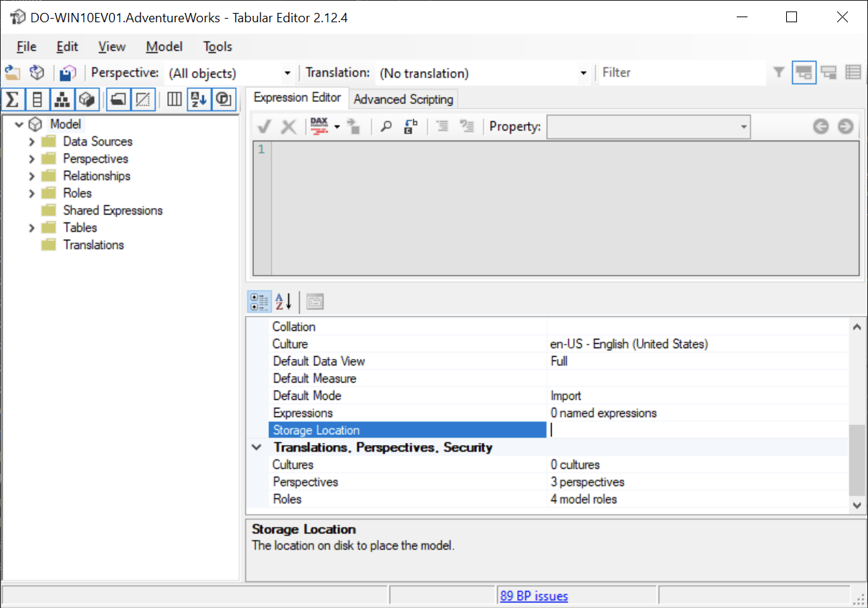Open the Perspective dropdown

288,73
